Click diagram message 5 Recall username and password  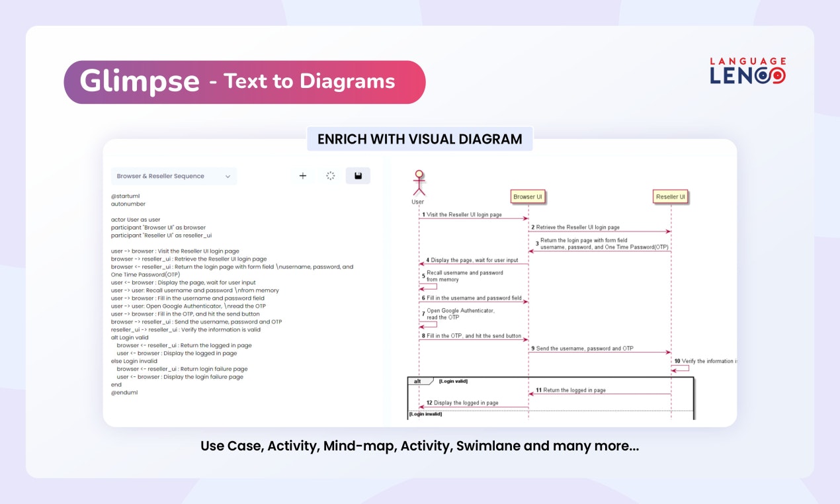pyautogui.click(x=463, y=276)
